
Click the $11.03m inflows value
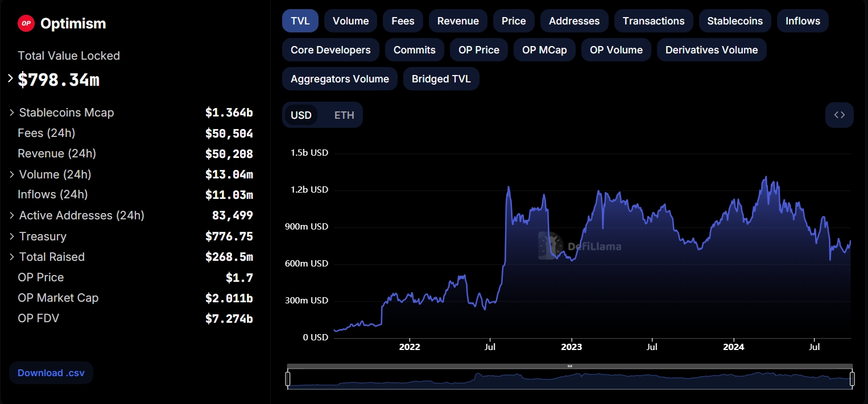tap(229, 195)
